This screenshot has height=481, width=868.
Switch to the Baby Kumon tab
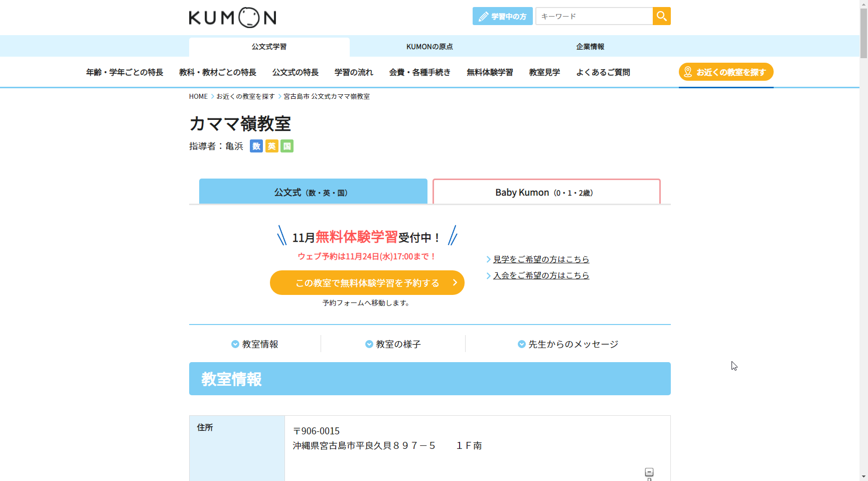coord(546,192)
